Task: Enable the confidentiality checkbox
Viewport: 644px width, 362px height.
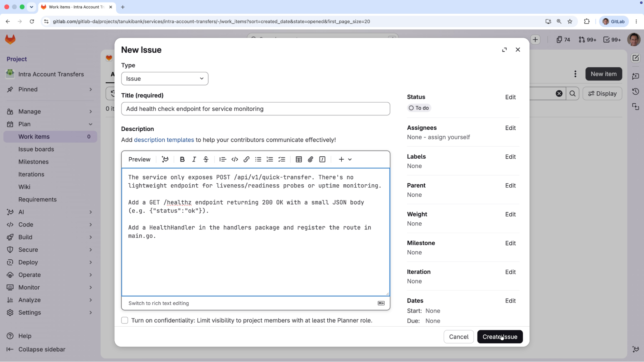Action: click(x=125, y=320)
